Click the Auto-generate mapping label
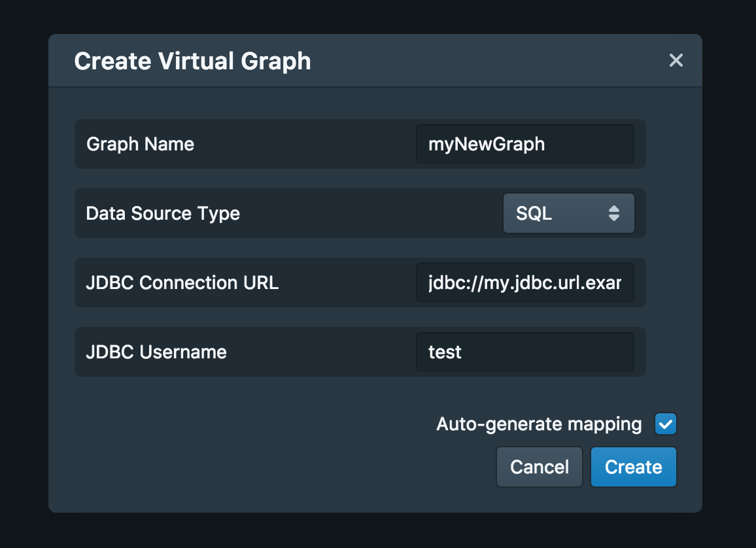 pyautogui.click(x=539, y=424)
